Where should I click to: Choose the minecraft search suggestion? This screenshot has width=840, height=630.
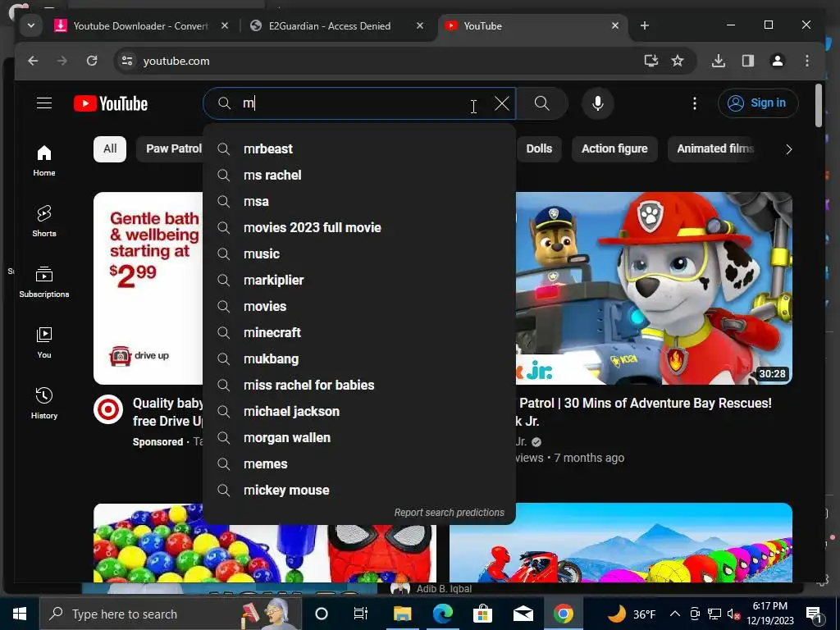pos(359,333)
